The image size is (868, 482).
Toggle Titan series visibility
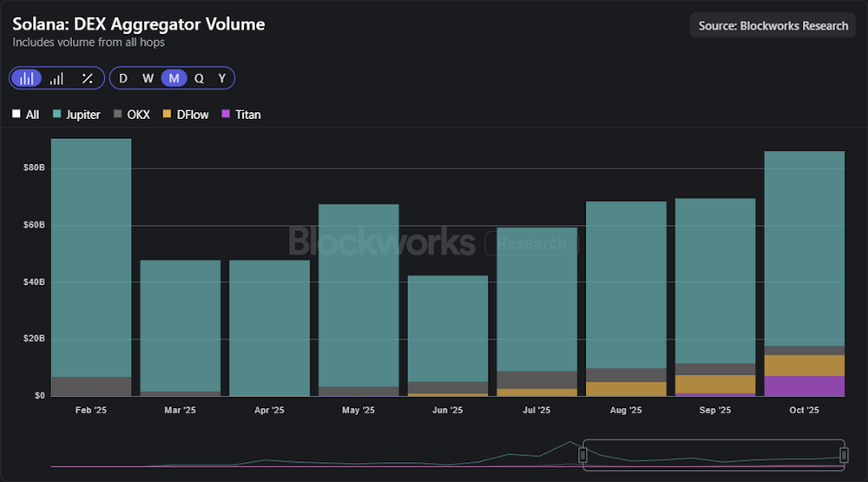[241, 115]
